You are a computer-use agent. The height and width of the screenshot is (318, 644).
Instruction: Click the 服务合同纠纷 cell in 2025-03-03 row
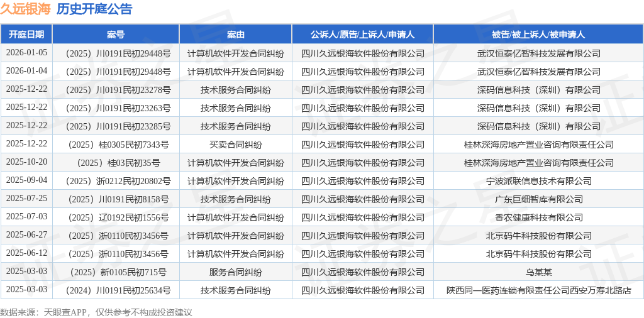tap(235, 272)
